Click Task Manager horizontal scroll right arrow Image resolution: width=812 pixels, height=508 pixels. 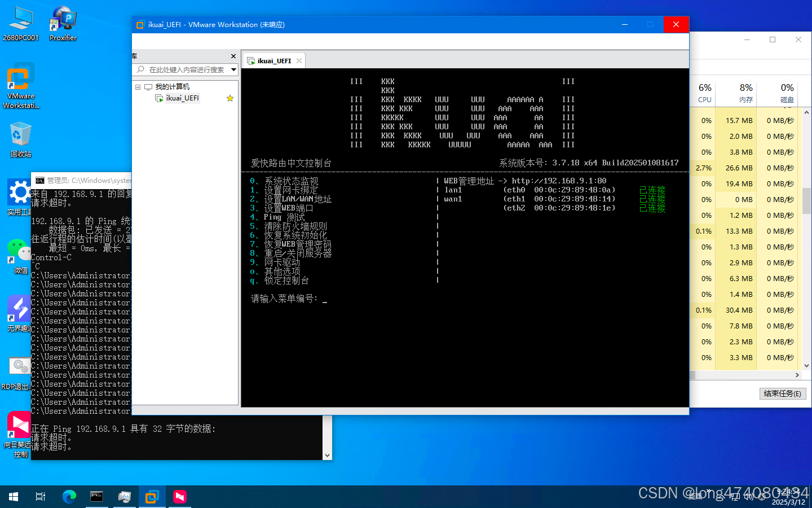tap(797, 375)
